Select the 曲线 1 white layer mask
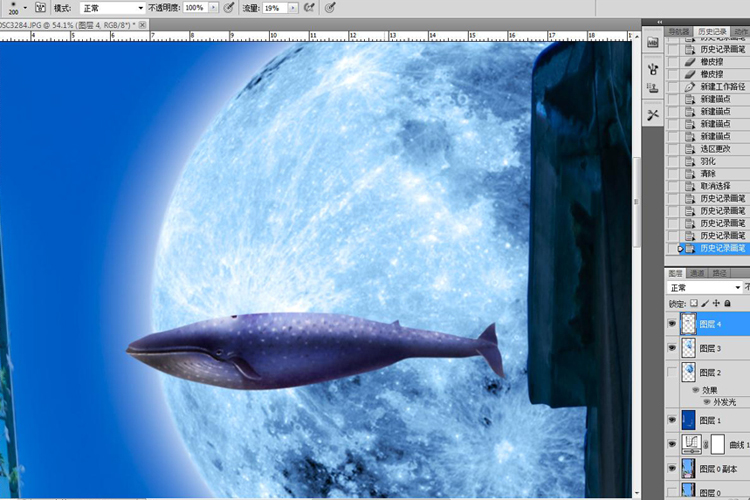This screenshot has height=500, width=750. pyautogui.click(x=718, y=444)
